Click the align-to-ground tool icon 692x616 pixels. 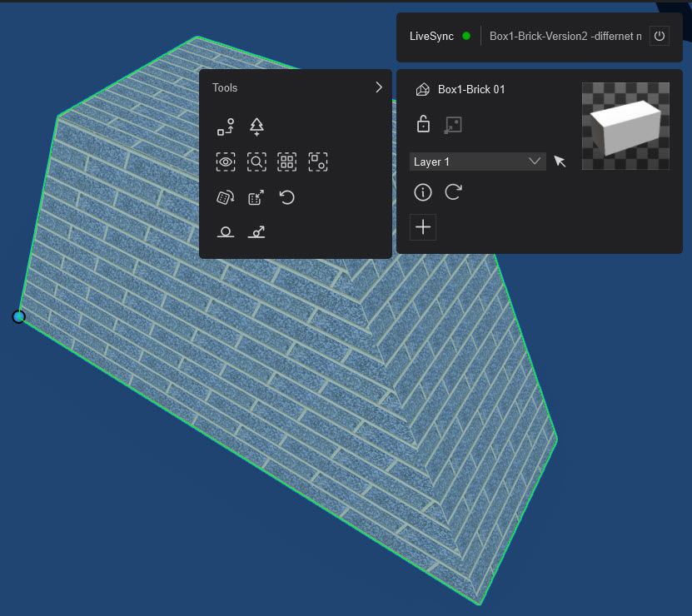coord(226,231)
